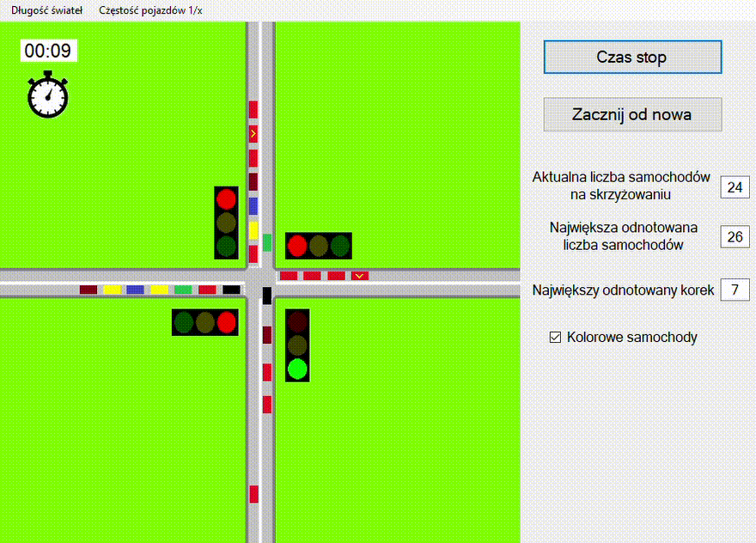The height and width of the screenshot is (543, 756).
Task: Click the green car on the left horizontal road
Action: pos(183,290)
